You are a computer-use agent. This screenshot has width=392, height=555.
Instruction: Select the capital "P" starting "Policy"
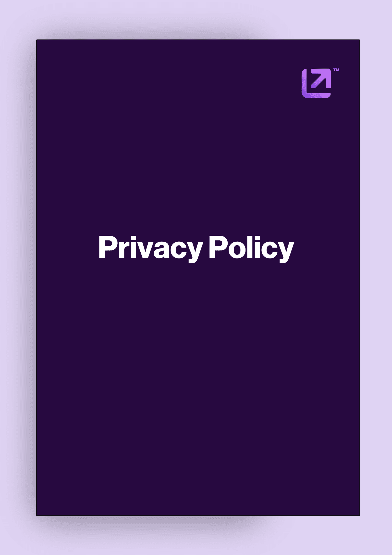pyautogui.click(x=218, y=247)
